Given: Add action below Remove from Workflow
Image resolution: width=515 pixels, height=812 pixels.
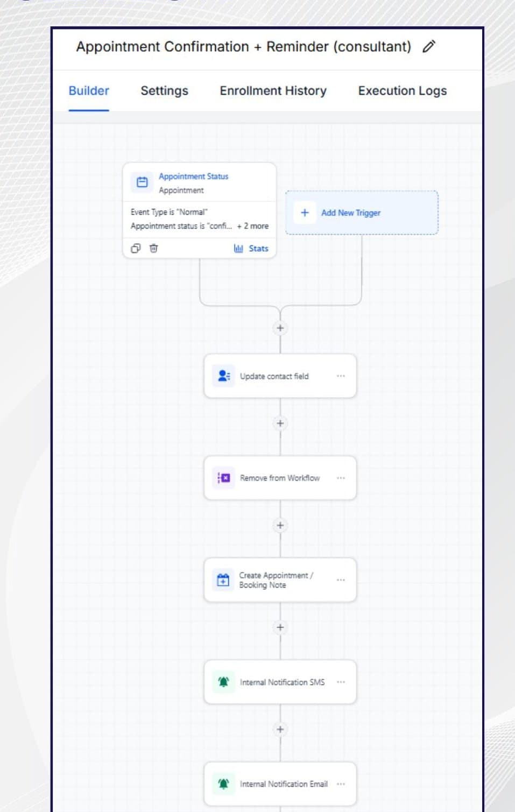Looking at the screenshot, I should 280,525.
